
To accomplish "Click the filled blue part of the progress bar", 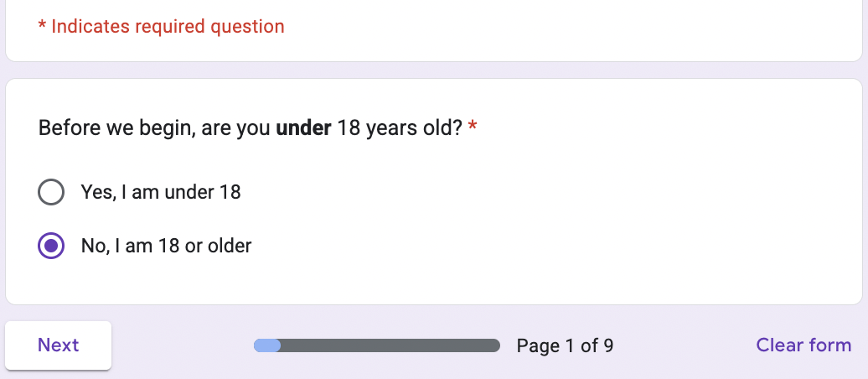I will [x=267, y=345].
